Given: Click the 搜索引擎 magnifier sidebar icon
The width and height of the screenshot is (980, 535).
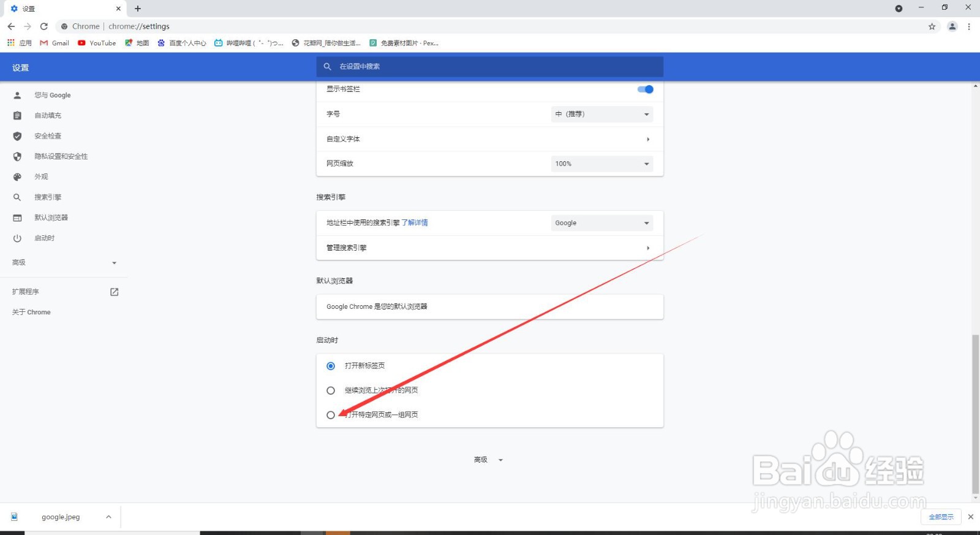Looking at the screenshot, I should [17, 197].
